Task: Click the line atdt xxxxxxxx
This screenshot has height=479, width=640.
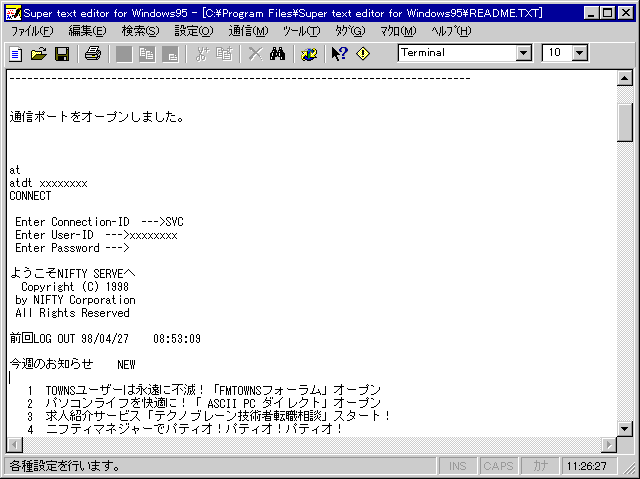Action: [x=48, y=183]
